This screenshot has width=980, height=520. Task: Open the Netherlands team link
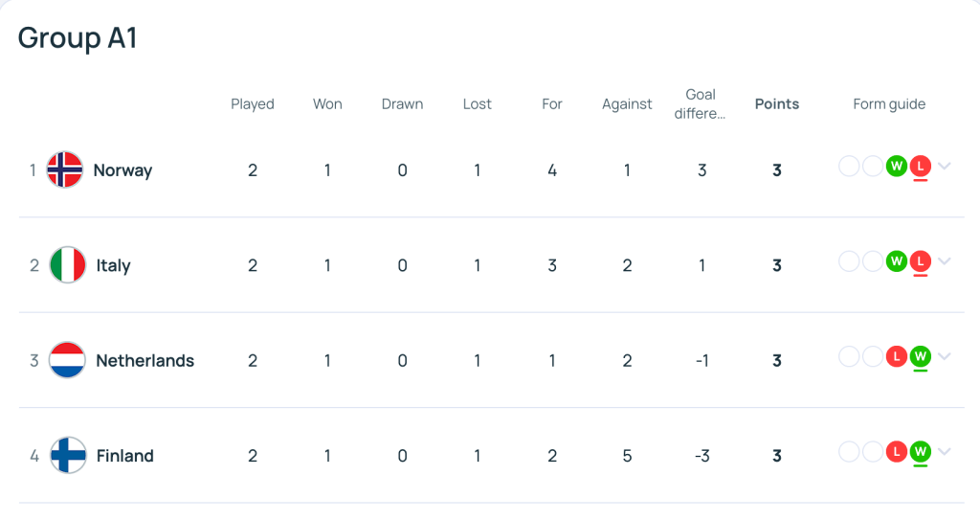tap(145, 361)
